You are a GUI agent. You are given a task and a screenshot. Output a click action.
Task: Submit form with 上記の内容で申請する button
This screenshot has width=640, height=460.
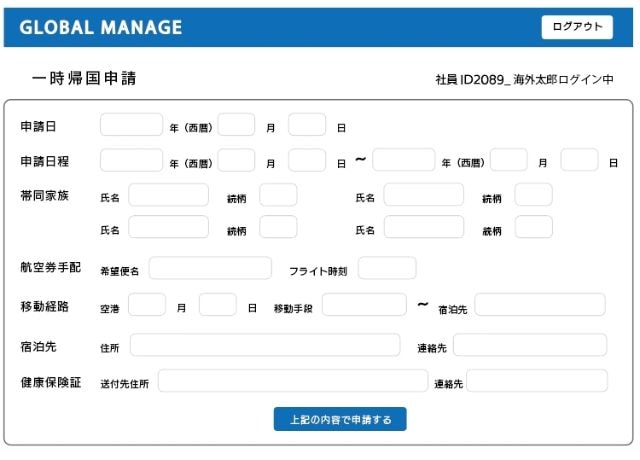point(340,419)
